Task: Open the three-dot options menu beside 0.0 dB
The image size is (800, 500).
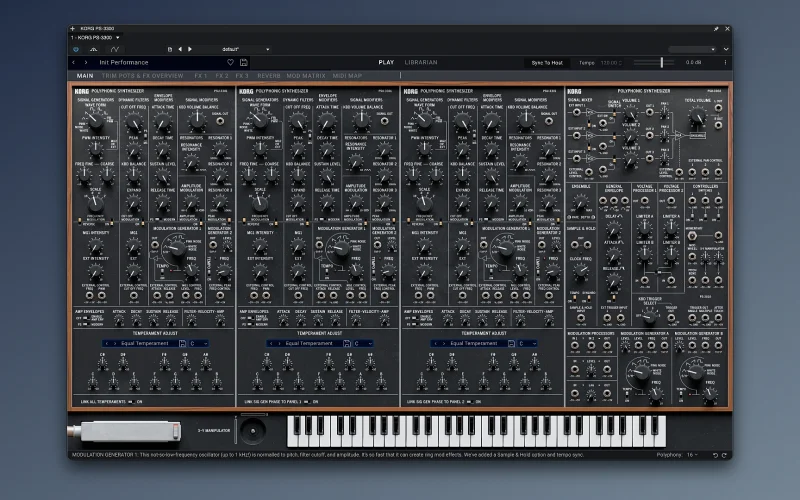Action: click(x=725, y=62)
